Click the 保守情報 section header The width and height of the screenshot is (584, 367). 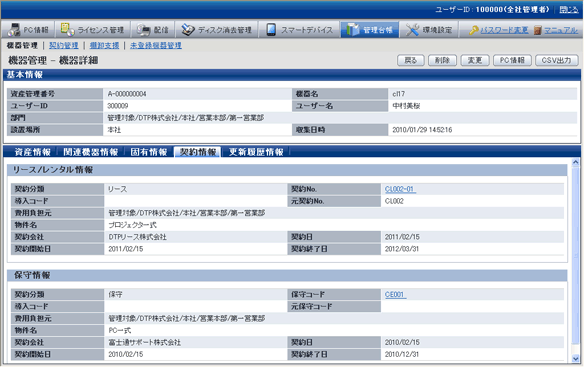[287, 275]
